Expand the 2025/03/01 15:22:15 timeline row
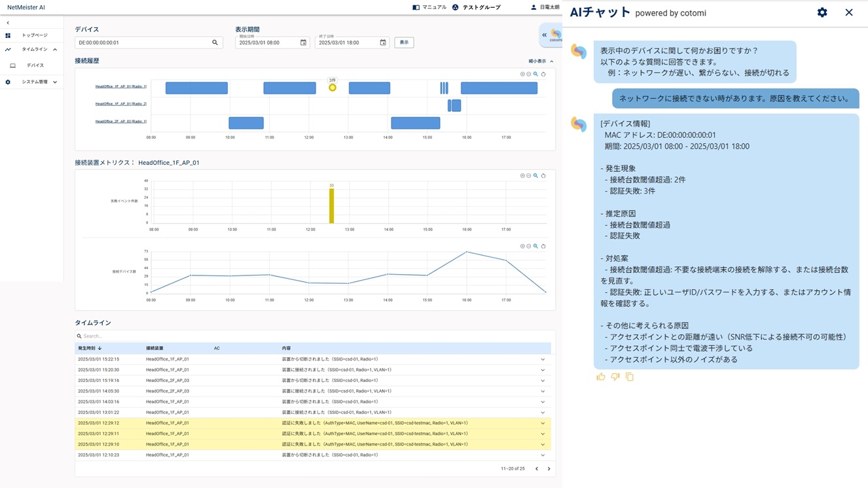 [x=543, y=359]
